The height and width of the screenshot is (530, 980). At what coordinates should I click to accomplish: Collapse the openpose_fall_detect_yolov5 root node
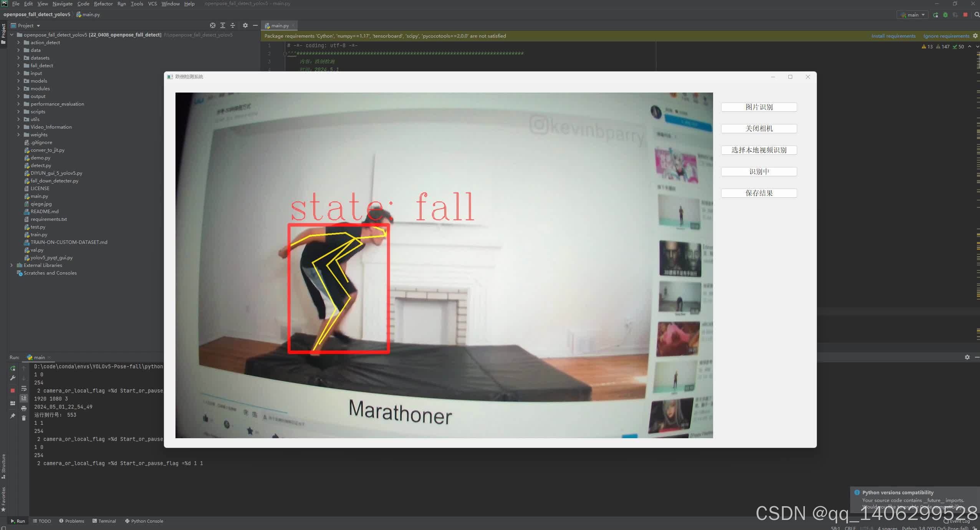click(x=12, y=35)
